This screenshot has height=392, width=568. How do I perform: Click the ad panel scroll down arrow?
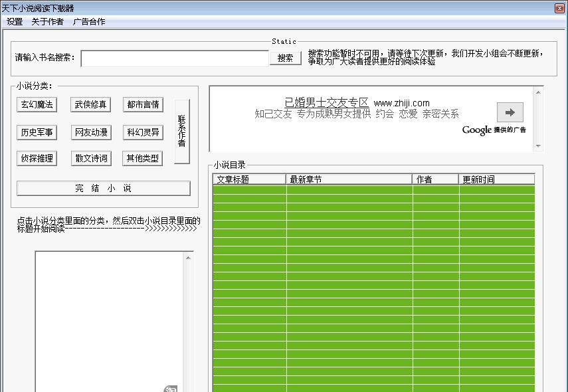click(x=538, y=146)
